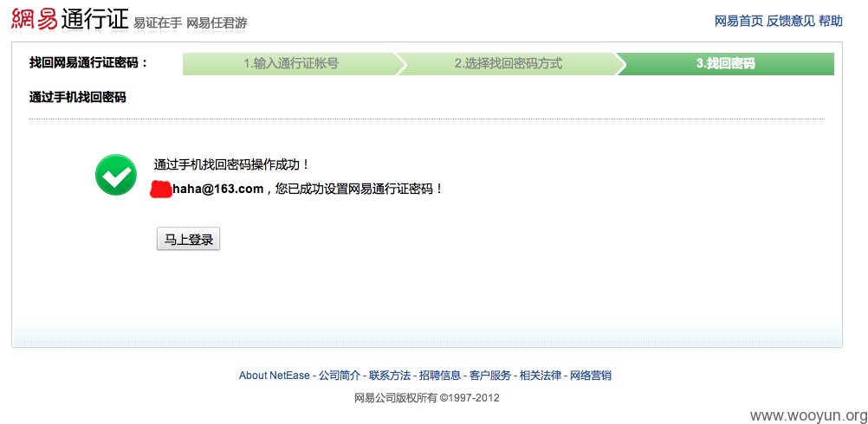This screenshot has width=868, height=424.
Task: Open the 招聘信息 footer link
Action: click(x=440, y=376)
